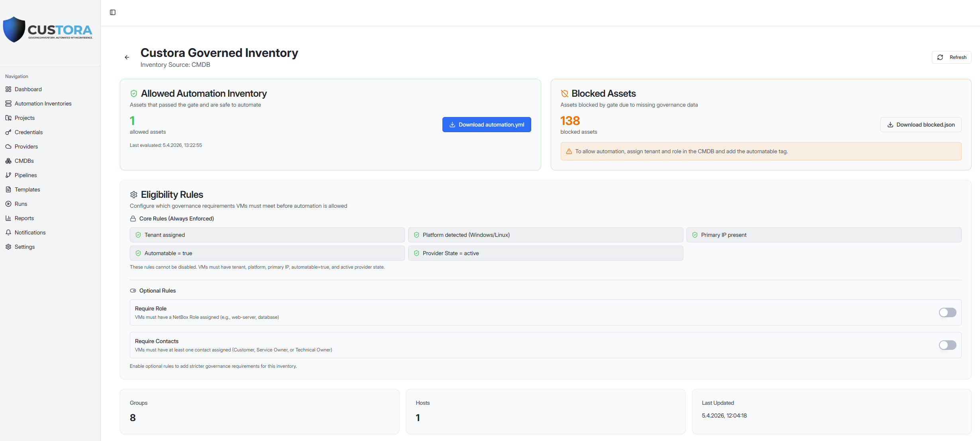Select the CMDBs icon in the navigation
Viewport: 980px width, 441px height.
coord(8,160)
